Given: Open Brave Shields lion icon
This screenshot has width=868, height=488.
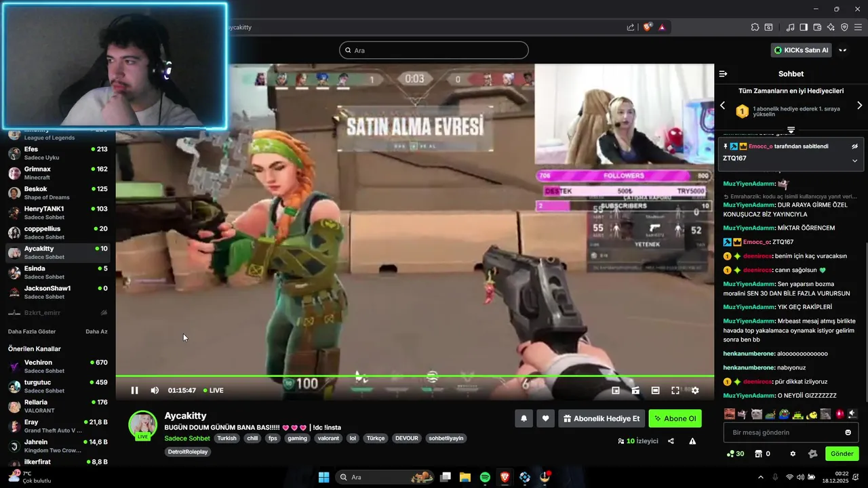Looking at the screenshot, I should tap(648, 27).
